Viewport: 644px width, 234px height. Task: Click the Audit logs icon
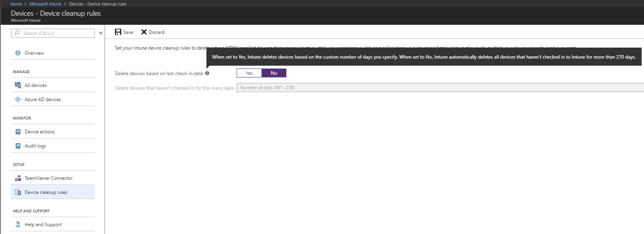[x=18, y=146]
